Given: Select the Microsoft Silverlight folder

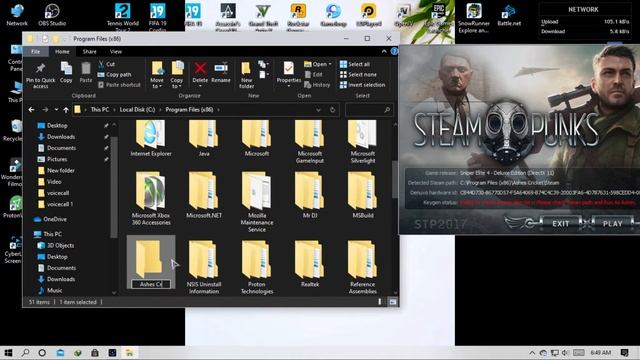Looking at the screenshot, I should tap(362, 141).
